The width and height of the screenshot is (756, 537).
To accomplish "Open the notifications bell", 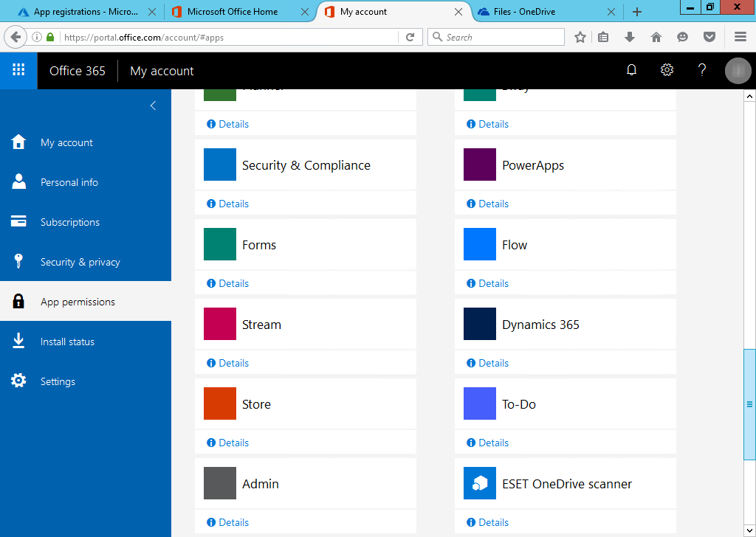I will (x=631, y=70).
